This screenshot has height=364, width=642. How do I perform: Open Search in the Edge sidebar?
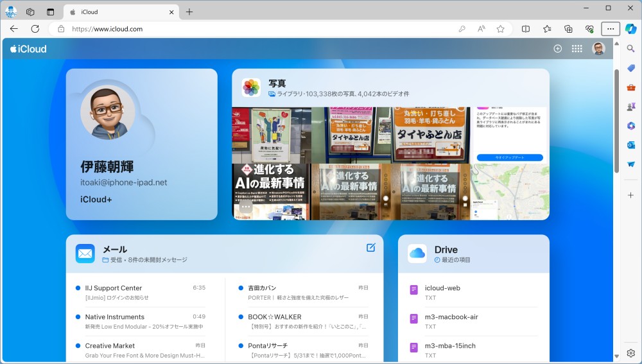pos(631,49)
